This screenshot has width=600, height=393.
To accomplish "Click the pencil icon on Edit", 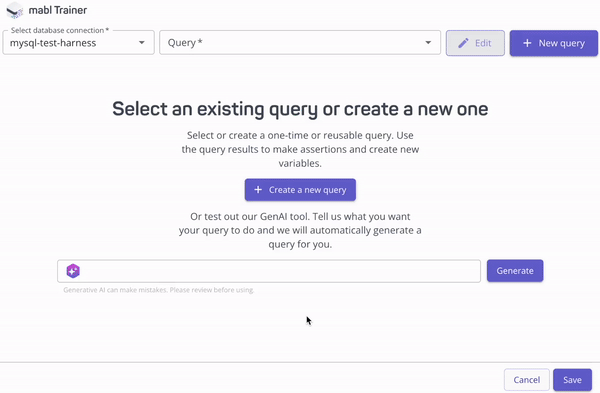I will coord(463,43).
